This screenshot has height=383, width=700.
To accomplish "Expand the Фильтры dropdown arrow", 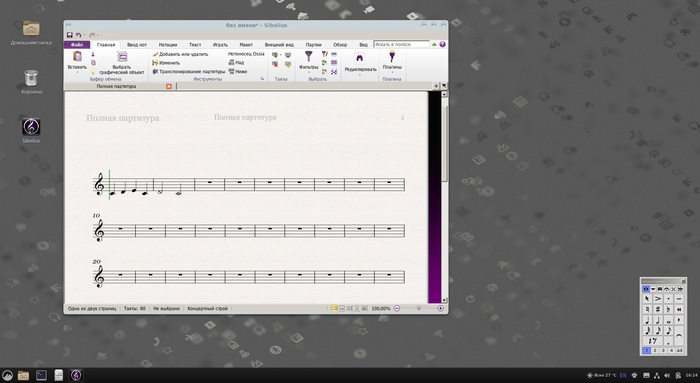I will pyautogui.click(x=308, y=72).
